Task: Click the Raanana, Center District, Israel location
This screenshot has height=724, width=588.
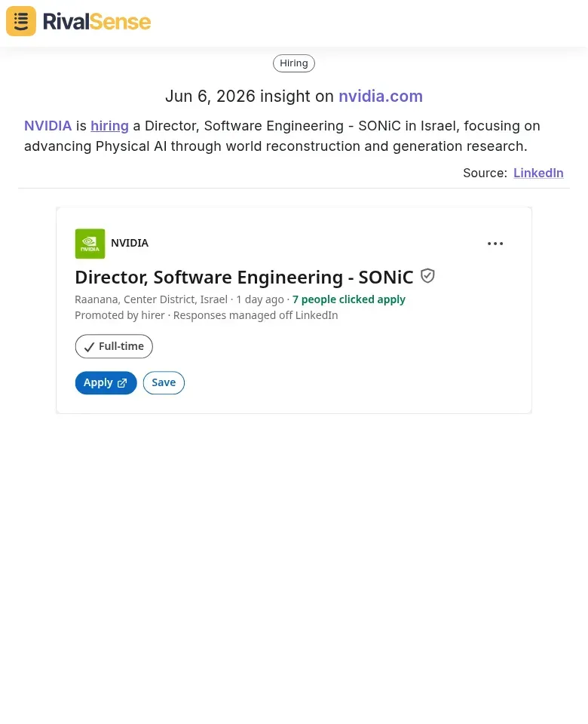Action: pyautogui.click(x=151, y=299)
